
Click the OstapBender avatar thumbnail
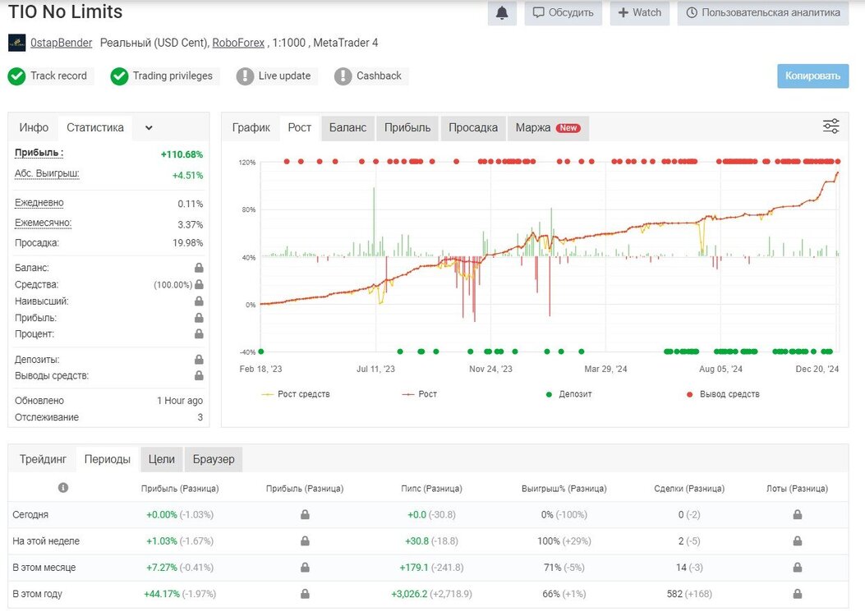pyautogui.click(x=16, y=43)
